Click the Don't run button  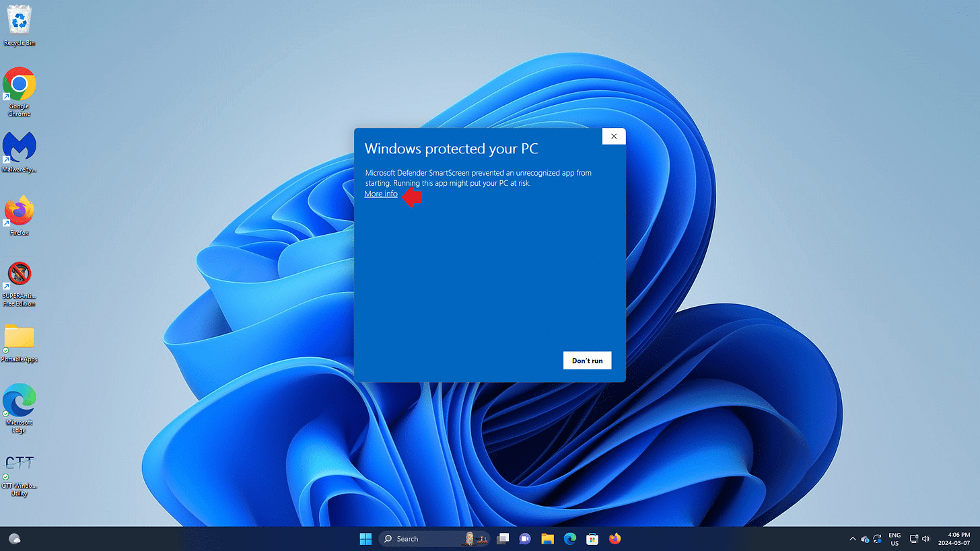pyautogui.click(x=586, y=360)
